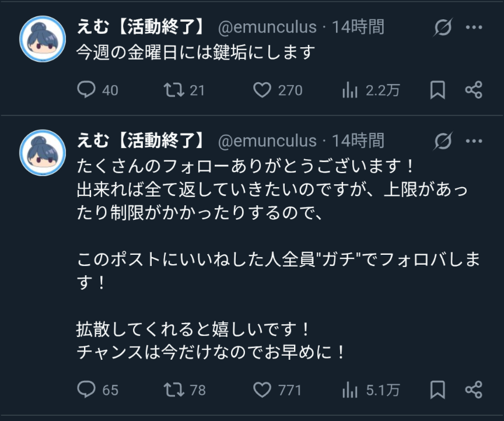Share the たくさんのフォロー post

tap(473, 389)
